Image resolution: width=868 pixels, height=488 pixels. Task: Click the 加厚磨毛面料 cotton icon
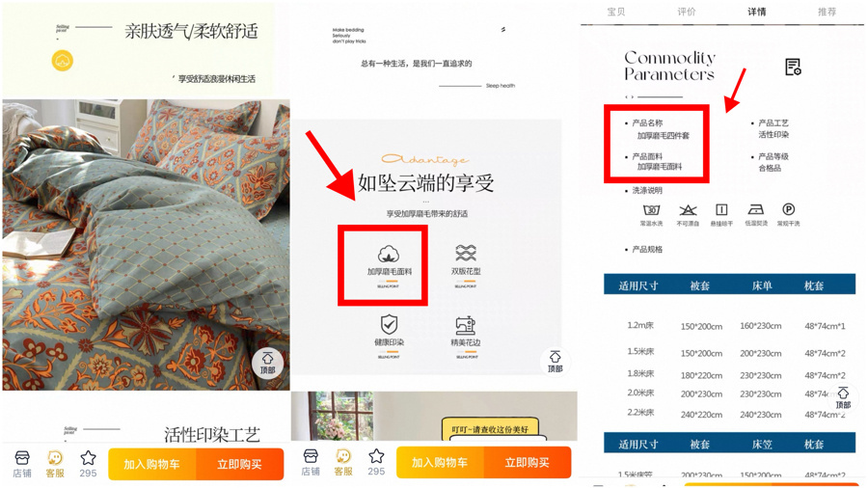click(x=389, y=254)
